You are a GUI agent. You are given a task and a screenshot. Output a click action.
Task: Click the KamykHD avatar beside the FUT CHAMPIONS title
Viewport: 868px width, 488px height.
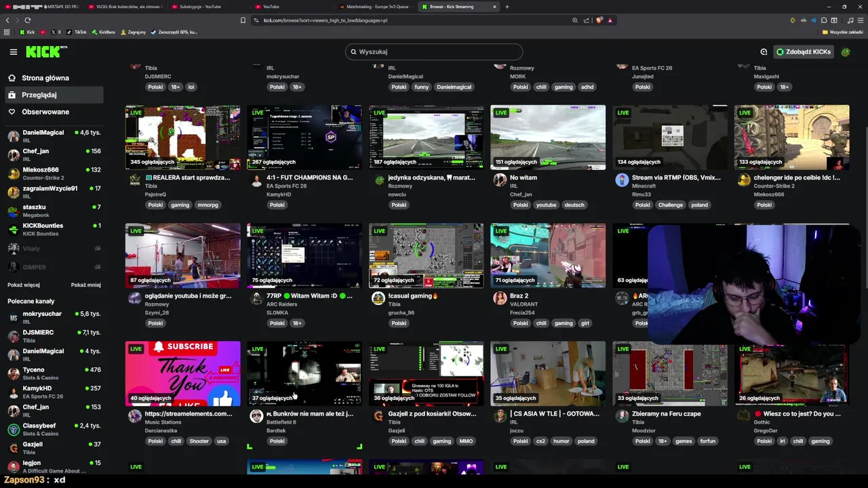pos(256,180)
